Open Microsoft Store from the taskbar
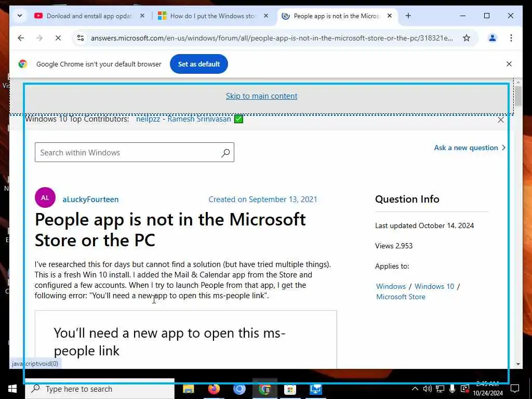532x399 pixels. coord(290,389)
